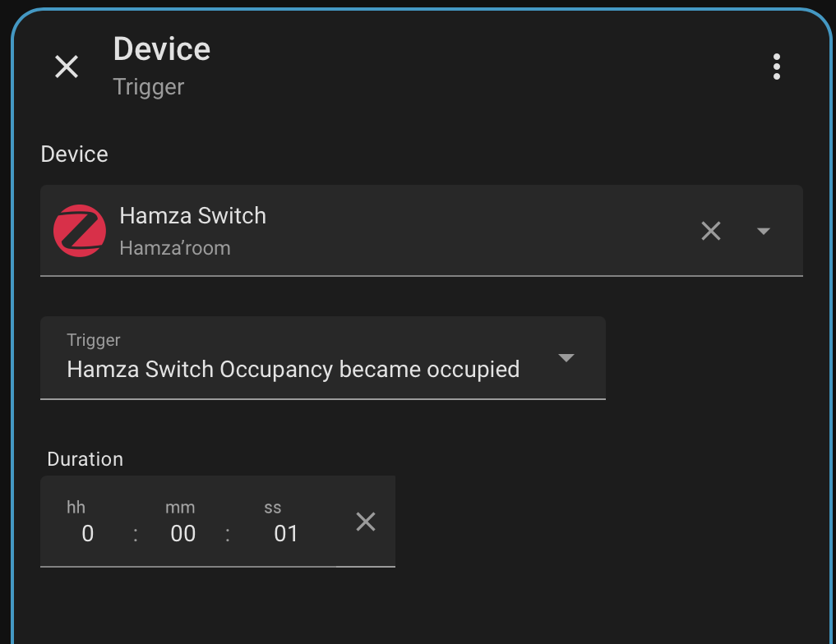
Task: Click the Device heading title
Action: click(161, 49)
